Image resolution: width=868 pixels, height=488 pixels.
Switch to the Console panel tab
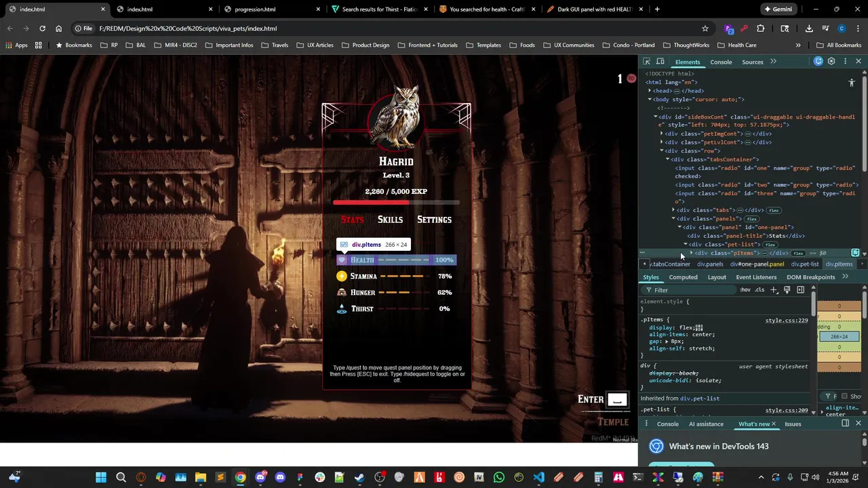tap(721, 62)
